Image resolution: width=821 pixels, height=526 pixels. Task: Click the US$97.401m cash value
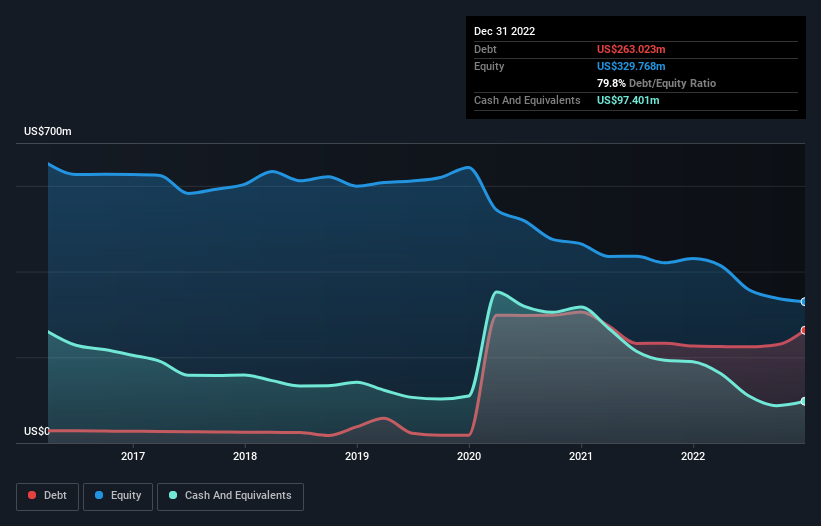click(628, 100)
